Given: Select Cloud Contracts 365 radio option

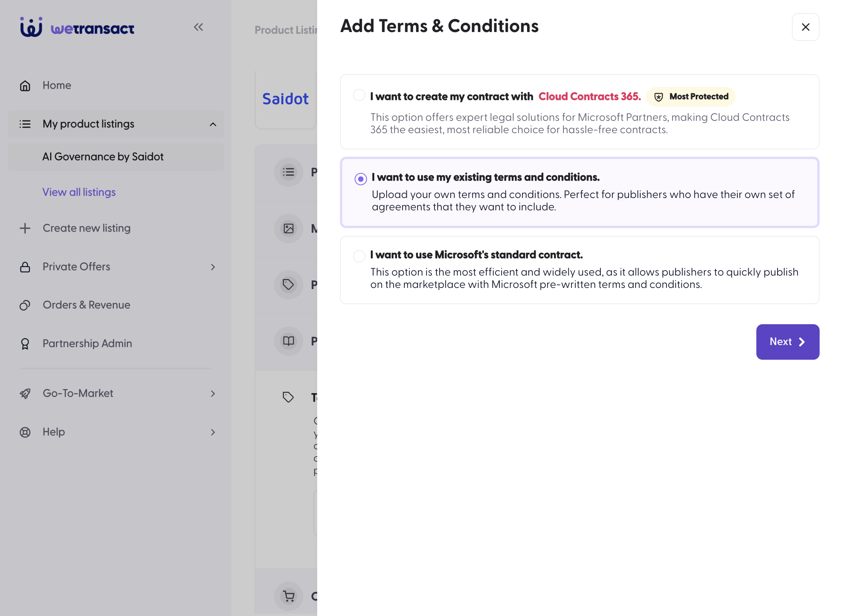Looking at the screenshot, I should [x=359, y=95].
